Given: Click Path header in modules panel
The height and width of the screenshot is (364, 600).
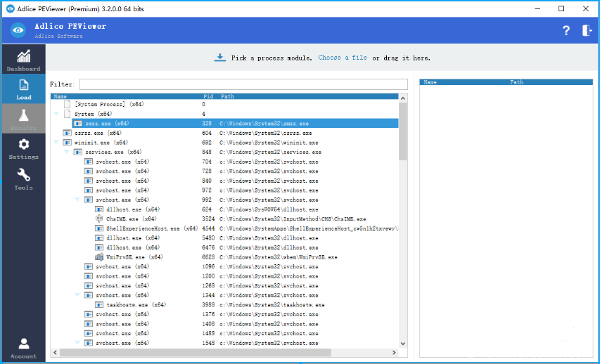Looking at the screenshot, I should pos(516,82).
